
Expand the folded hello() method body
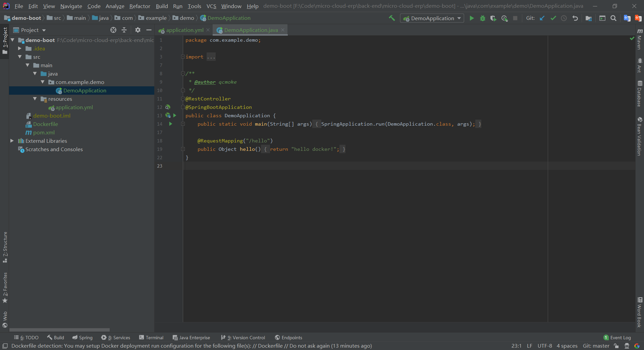[x=183, y=149]
